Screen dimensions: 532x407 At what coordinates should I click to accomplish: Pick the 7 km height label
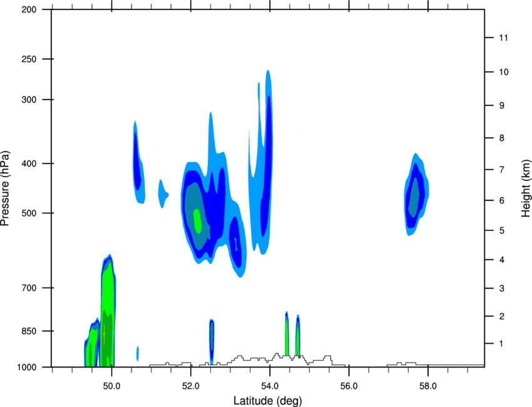(502, 170)
